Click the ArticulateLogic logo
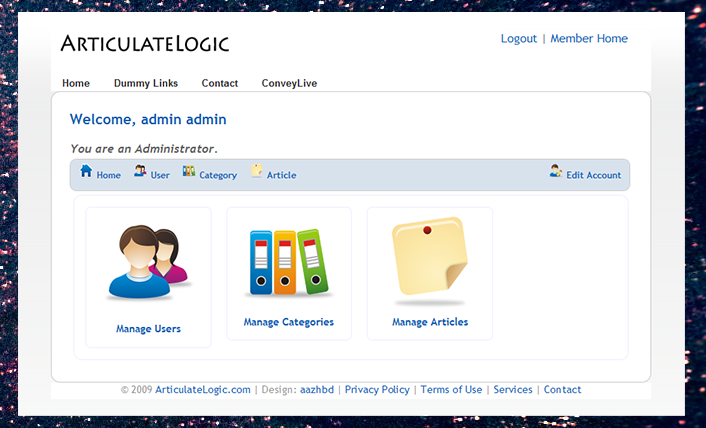The image size is (706, 428). (145, 43)
